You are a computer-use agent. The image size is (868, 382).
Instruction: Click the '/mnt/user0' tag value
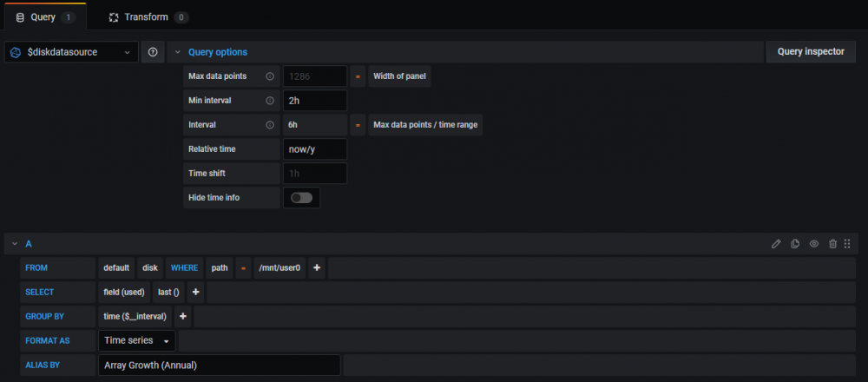pyautogui.click(x=279, y=268)
